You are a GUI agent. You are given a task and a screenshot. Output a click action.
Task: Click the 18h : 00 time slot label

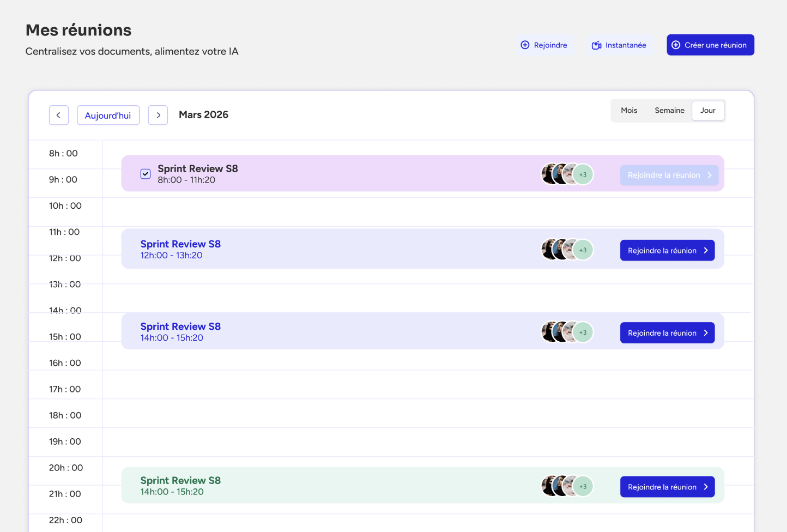[x=65, y=415]
